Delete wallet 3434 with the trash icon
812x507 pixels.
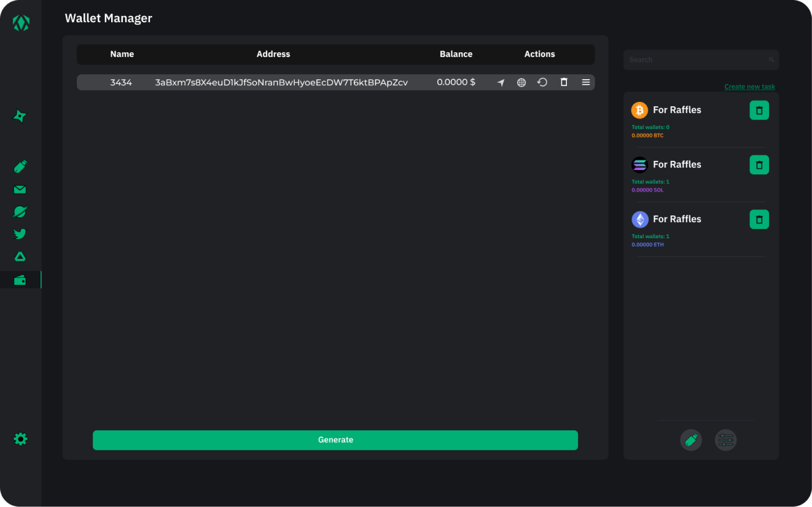564,82
